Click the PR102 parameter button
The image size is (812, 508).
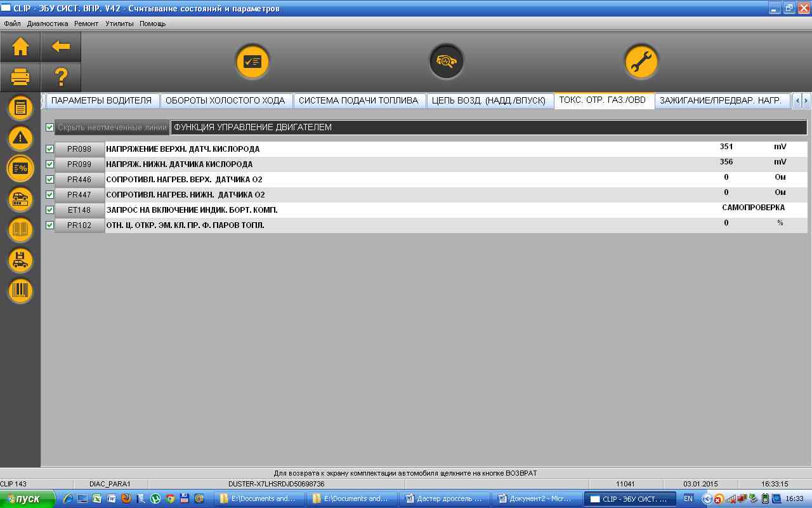[79, 225]
